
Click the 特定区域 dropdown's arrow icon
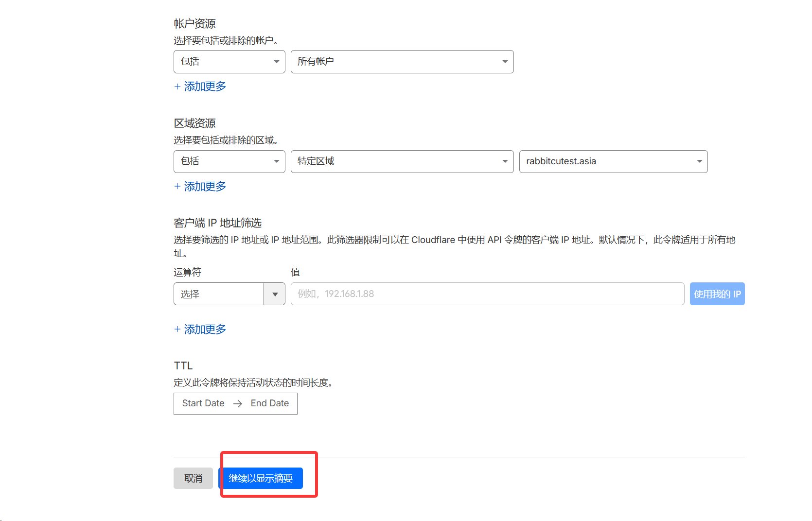pos(505,161)
